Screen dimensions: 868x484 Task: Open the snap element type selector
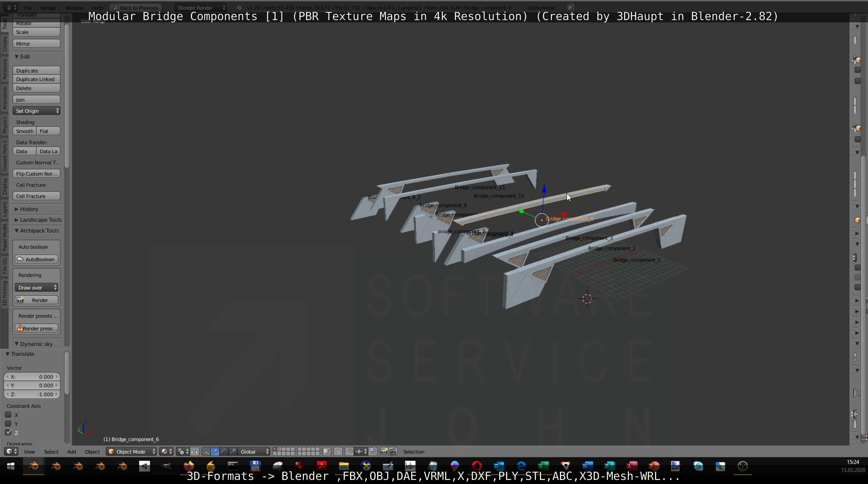361,452
